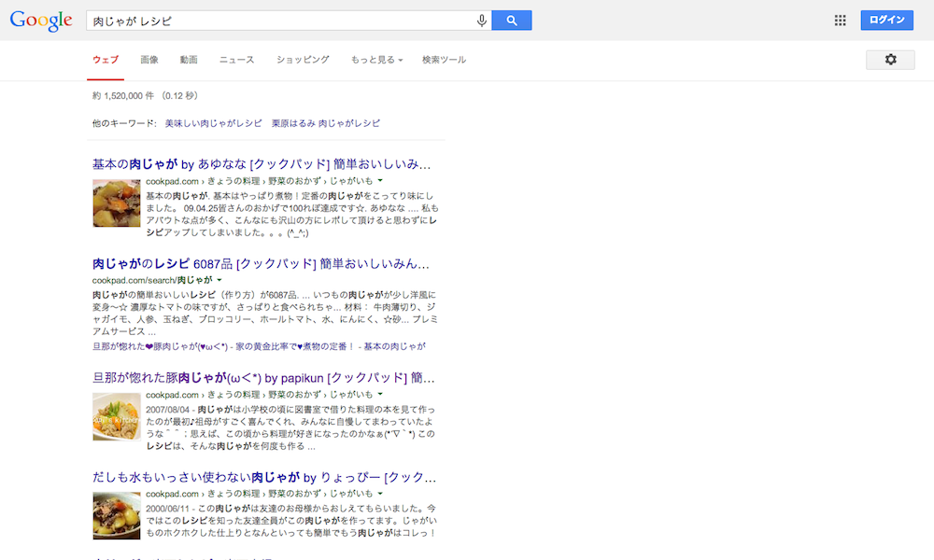Open the 検索ツール search tools

[444, 60]
